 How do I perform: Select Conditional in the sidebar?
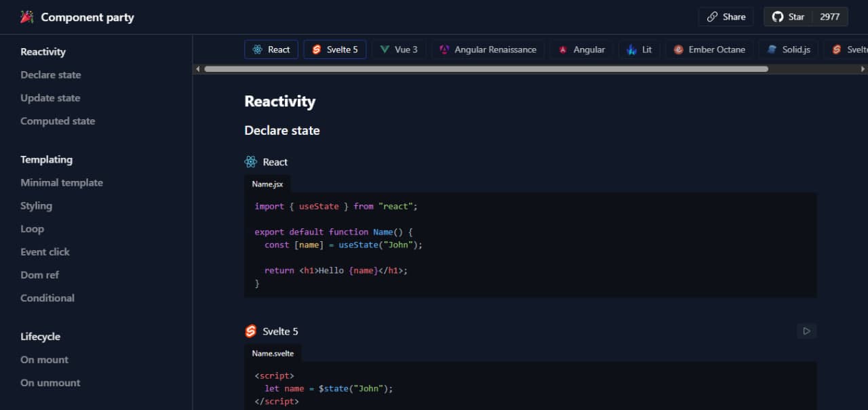[47, 298]
